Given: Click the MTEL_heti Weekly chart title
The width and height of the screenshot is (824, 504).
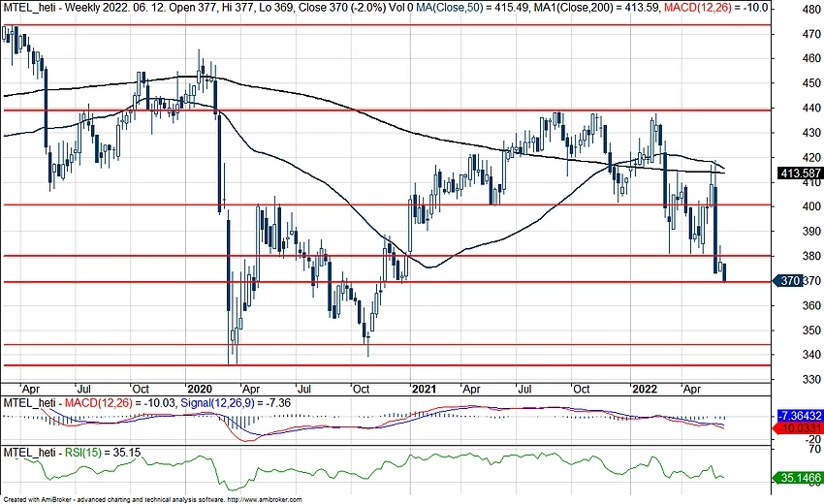Looking at the screenshot, I should tap(48, 6).
